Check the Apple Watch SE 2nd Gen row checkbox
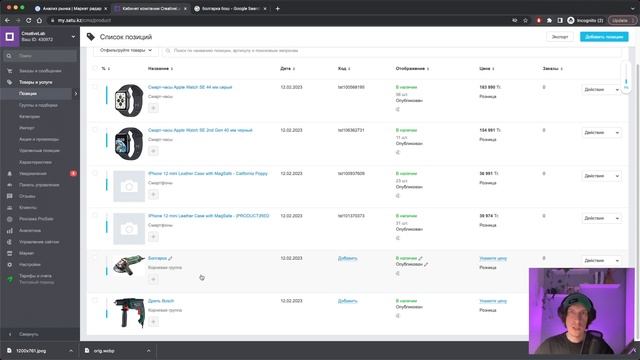This screenshot has height=360, width=640. point(95,130)
